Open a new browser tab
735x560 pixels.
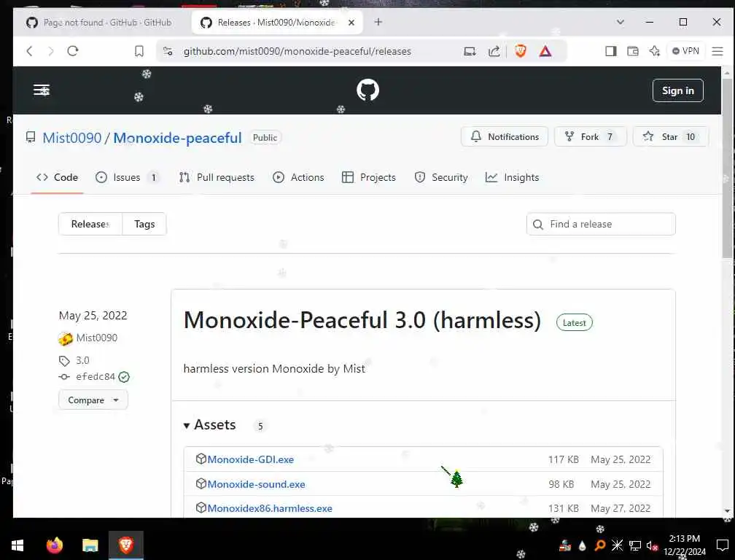pyautogui.click(x=378, y=22)
